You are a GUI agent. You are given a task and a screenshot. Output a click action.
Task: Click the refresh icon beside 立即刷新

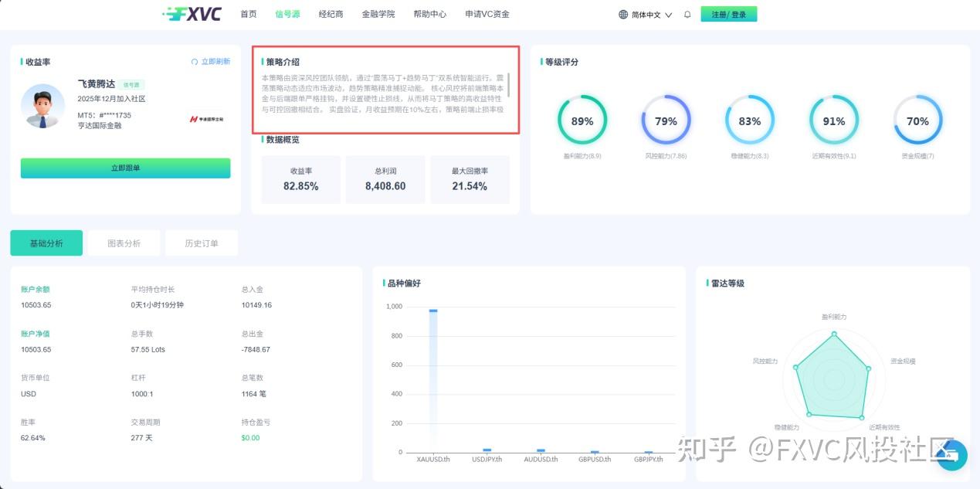[x=194, y=62]
